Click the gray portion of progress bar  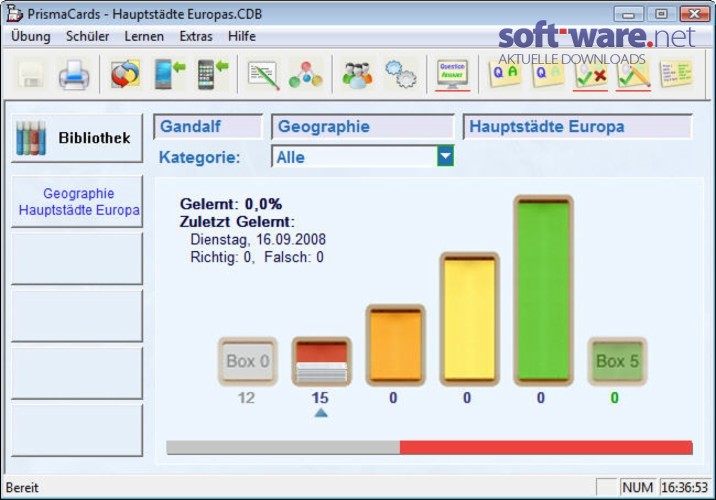pos(283,447)
